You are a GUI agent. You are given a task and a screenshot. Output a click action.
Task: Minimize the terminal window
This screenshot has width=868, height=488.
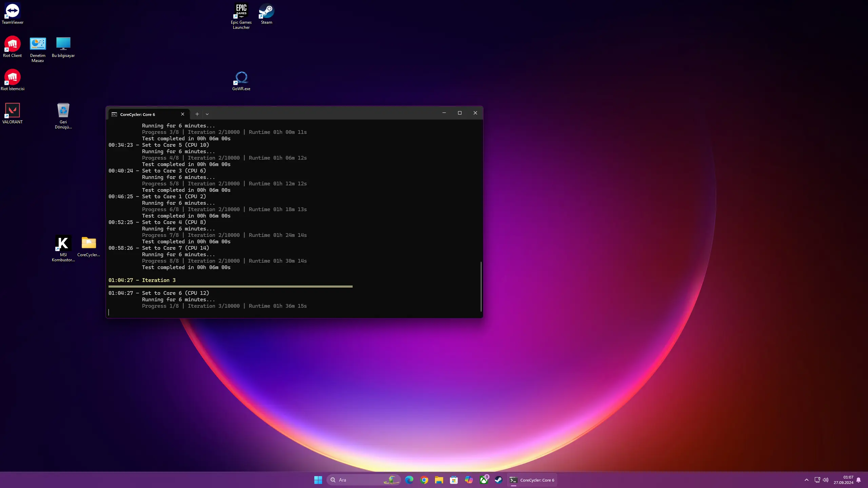(x=444, y=113)
